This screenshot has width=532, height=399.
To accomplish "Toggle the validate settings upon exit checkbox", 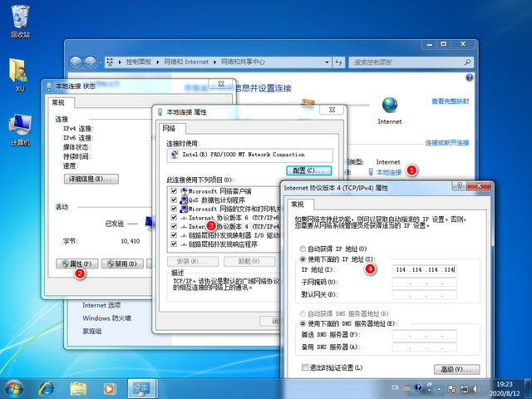I will pyautogui.click(x=306, y=367).
